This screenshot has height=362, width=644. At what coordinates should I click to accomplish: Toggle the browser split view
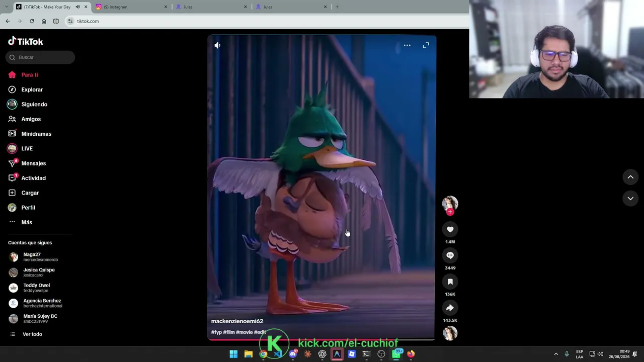[x=56, y=21]
